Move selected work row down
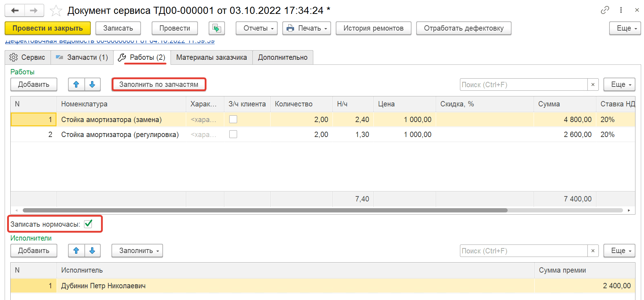Image resolution: width=644 pixels, height=300 pixels. (x=93, y=84)
